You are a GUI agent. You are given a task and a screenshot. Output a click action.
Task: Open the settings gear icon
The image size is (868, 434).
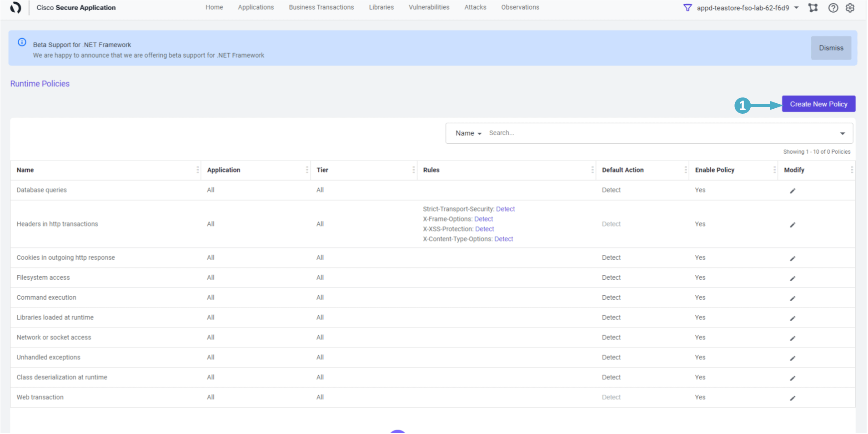(x=850, y=8)
